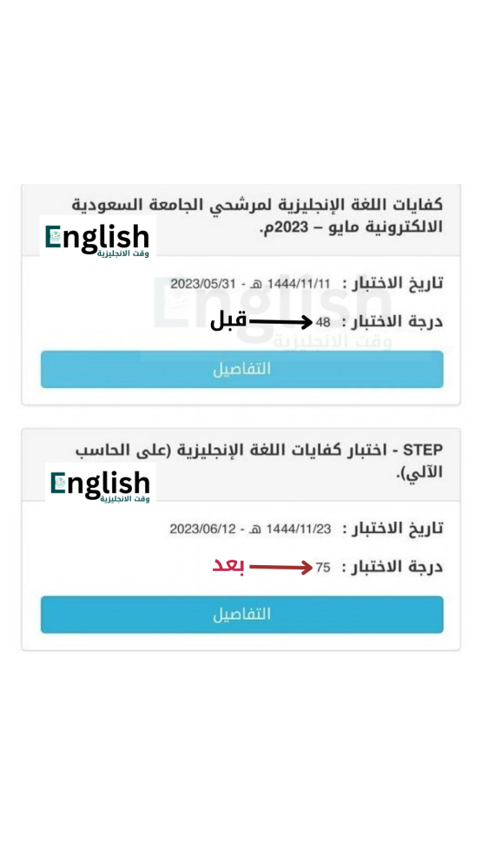Click the Hijri date 1444/11/11

click(299, 284)
